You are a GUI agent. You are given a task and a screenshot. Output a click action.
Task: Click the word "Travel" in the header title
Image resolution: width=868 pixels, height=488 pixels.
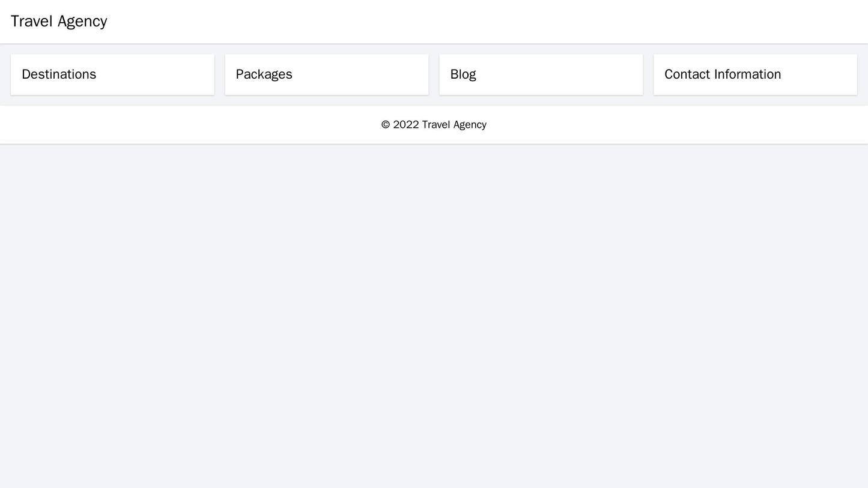(x=32, y=22)
